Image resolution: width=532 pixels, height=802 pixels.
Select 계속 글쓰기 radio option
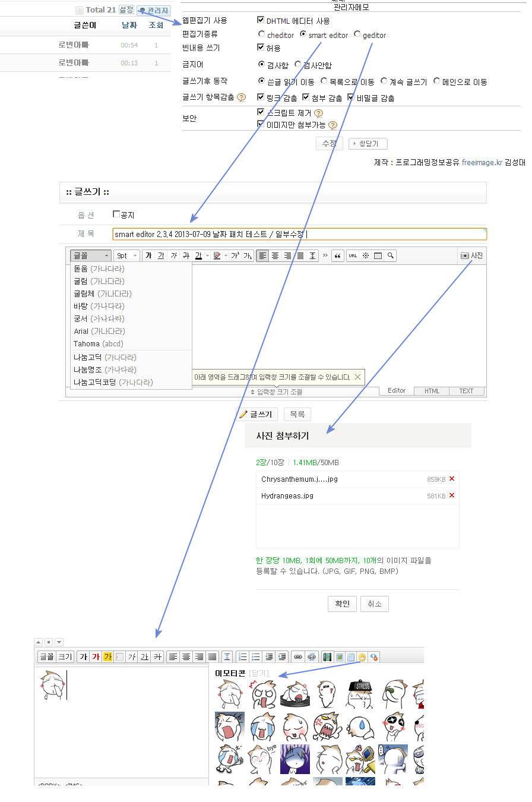pos(384,81)
